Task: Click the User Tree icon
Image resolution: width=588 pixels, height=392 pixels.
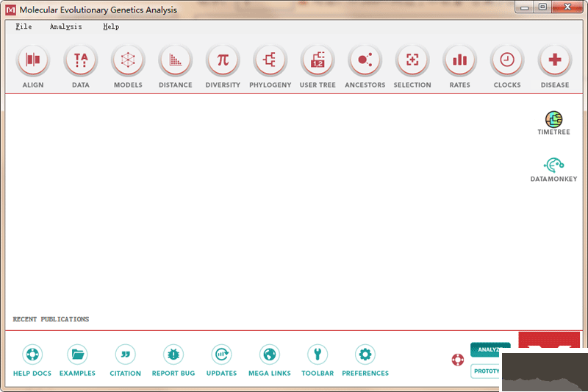Action: click(318, 60)
